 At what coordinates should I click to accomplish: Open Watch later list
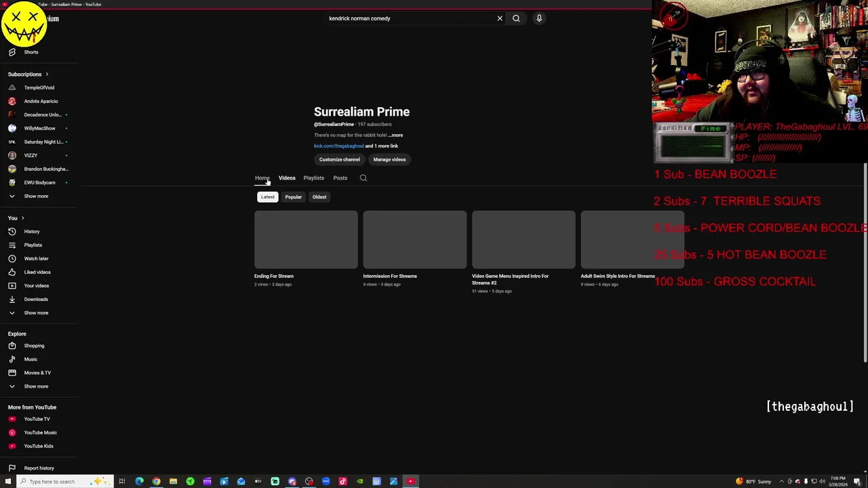(x=36, y=258)
